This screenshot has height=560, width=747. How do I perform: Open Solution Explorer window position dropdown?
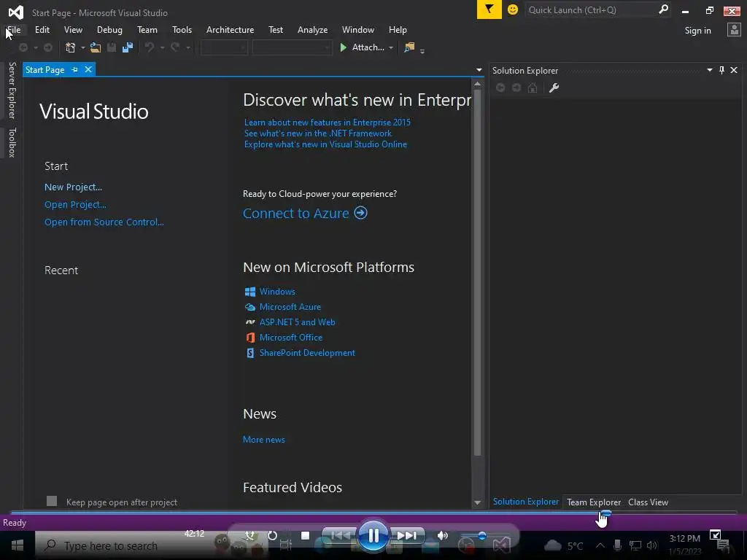pos(709,70)
